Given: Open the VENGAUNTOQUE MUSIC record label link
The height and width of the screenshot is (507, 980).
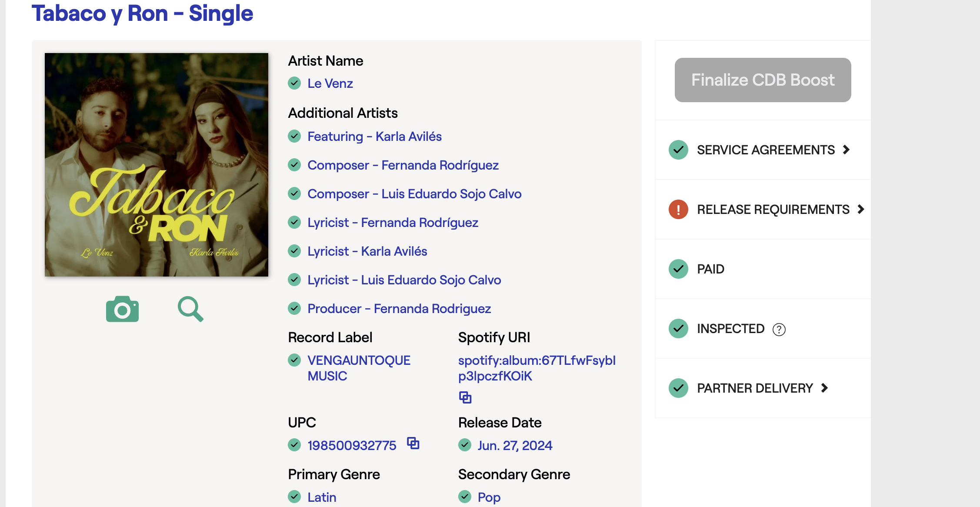Looking at the screenshot, I should coord(359,368).
